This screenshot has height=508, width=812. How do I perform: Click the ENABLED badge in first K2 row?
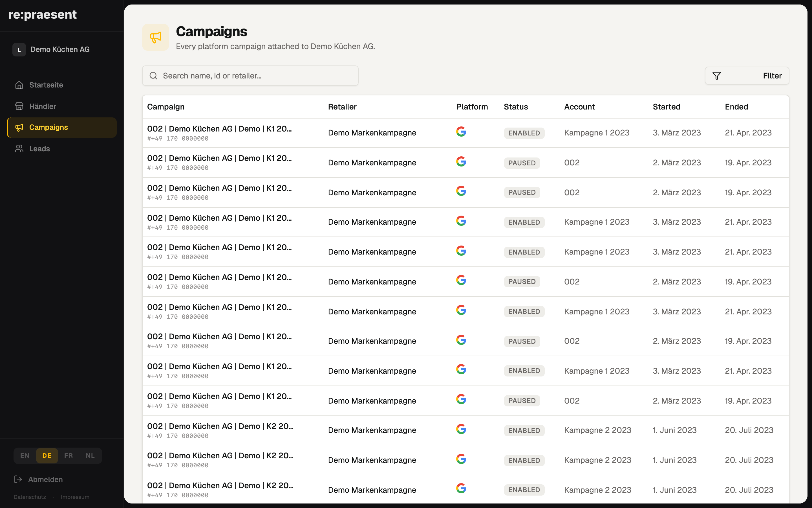524,430
